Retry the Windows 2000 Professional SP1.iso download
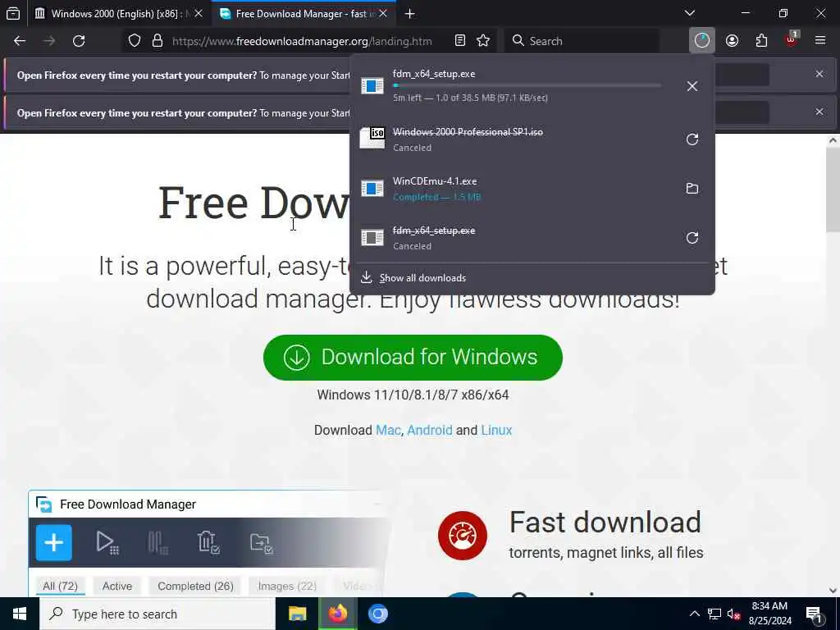840x630 pixels. click(x=692, y=139)
